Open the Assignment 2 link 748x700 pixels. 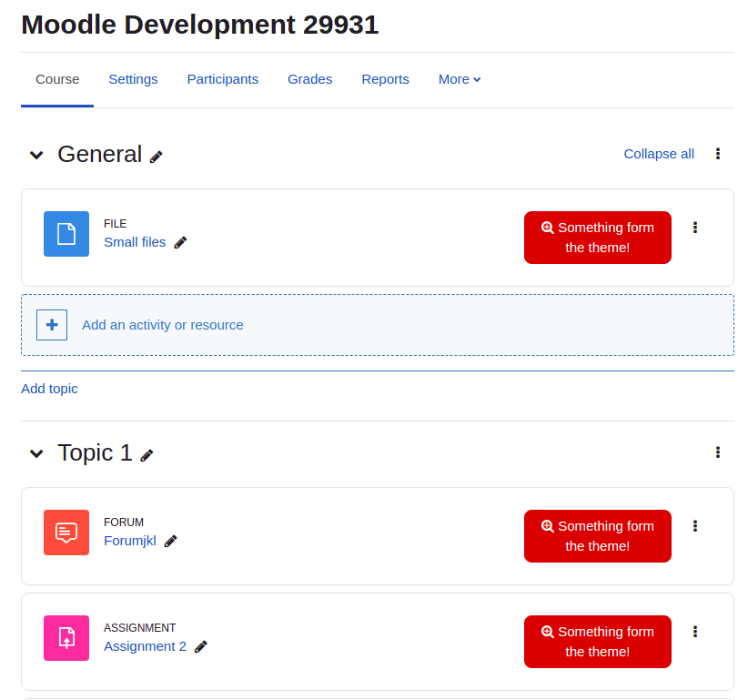(145, 646)
